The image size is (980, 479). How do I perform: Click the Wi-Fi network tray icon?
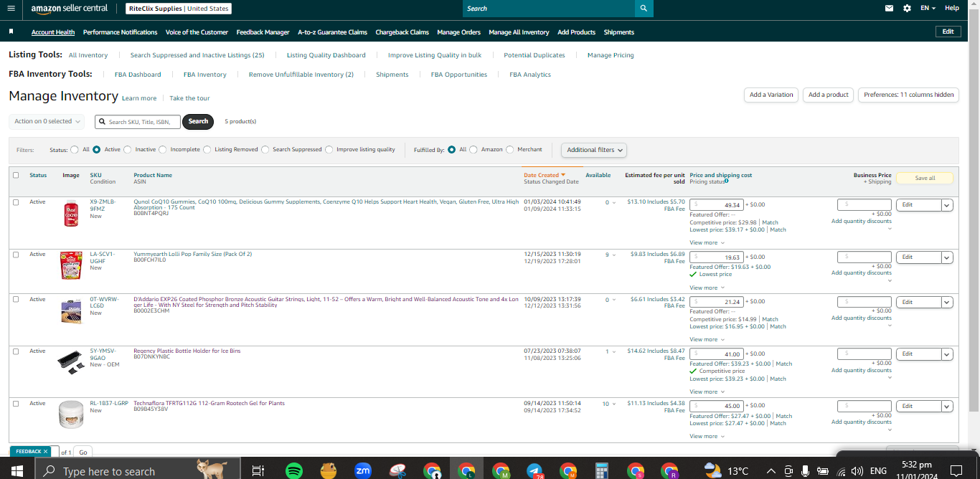pyautogui.click(x=840, y=471)
